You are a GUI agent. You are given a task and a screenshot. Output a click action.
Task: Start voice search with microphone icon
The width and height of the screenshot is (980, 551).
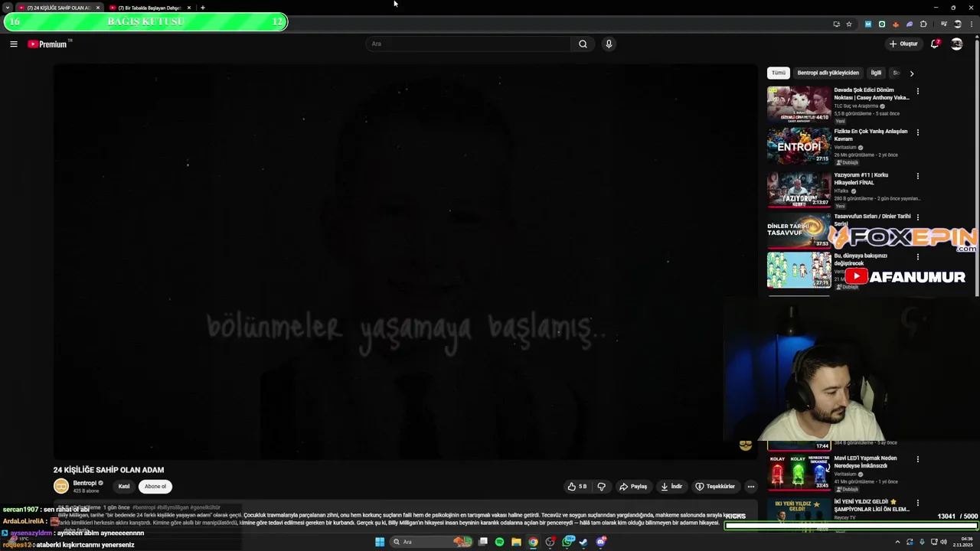click(609, 44)
